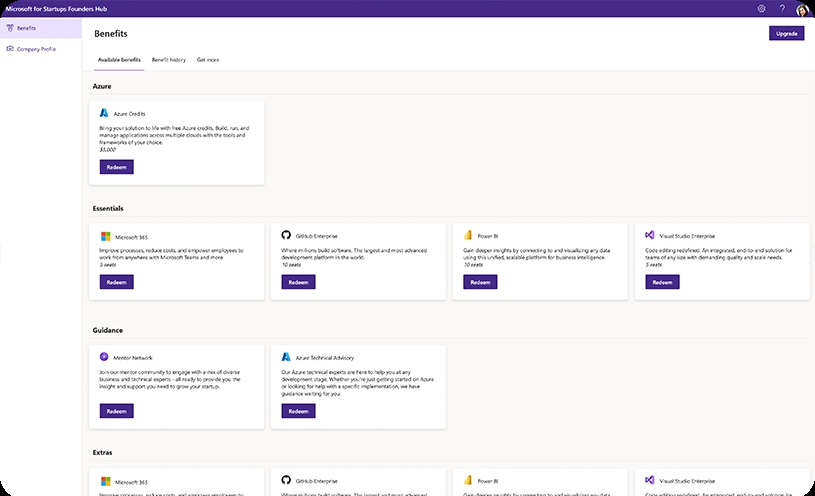This screenshot has width=815, height=496.
Task: Click the Azure section heading
Action: pos(102,86)
